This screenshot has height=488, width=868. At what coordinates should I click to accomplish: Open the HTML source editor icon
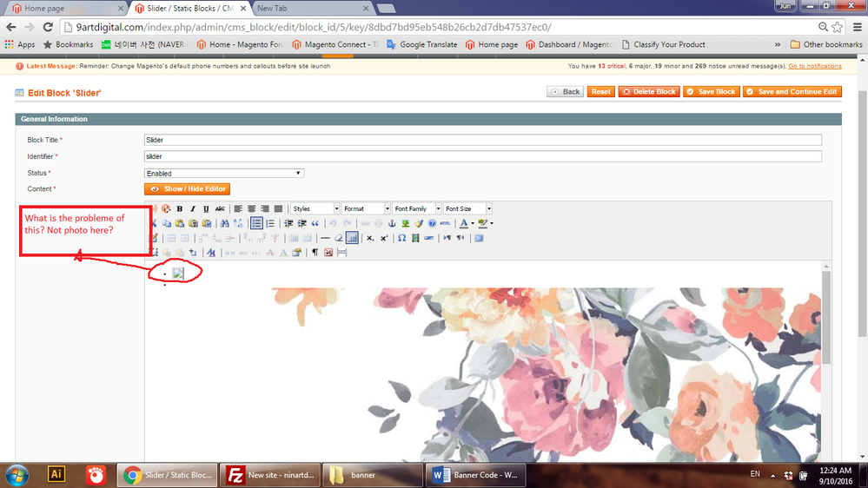445,223
